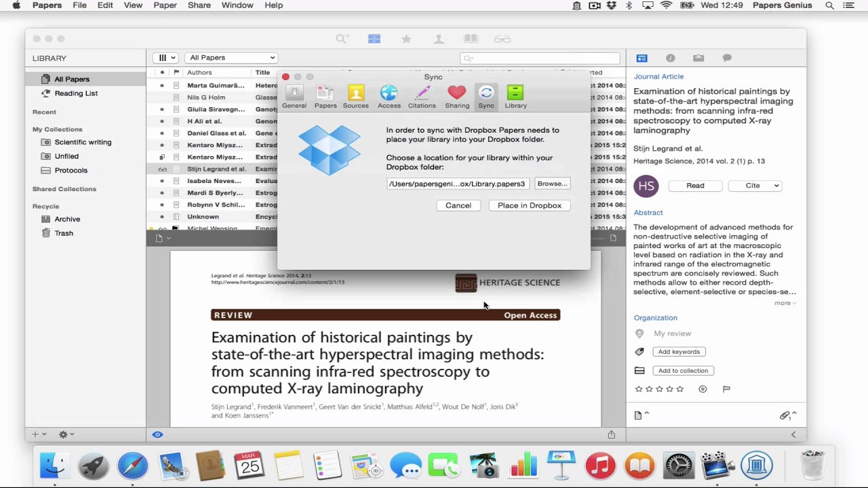The image size is (868, 488).
Task: Open the add plus dropdown at bottom left
Action: 39,434
